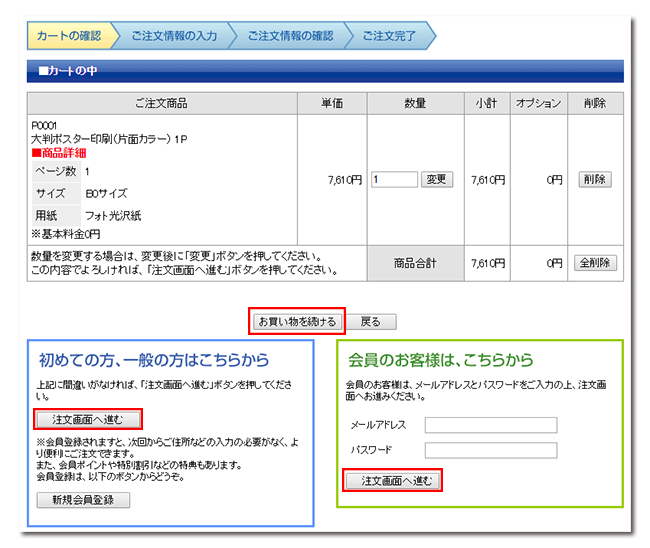Viewport: 650px width, 548px height.
Task: Click the ご注文商品 column header
Action: tap(162, 103)
